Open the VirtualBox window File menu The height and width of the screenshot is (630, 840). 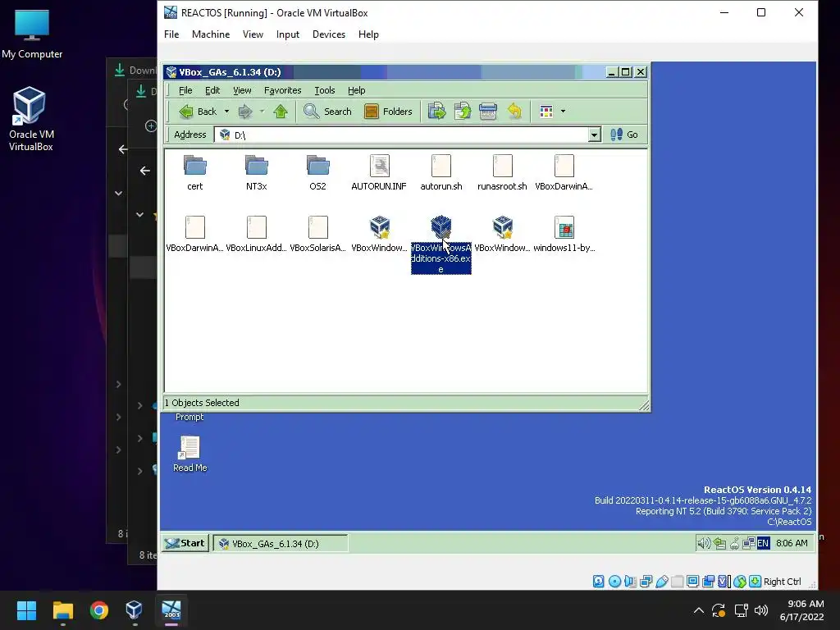171,34
